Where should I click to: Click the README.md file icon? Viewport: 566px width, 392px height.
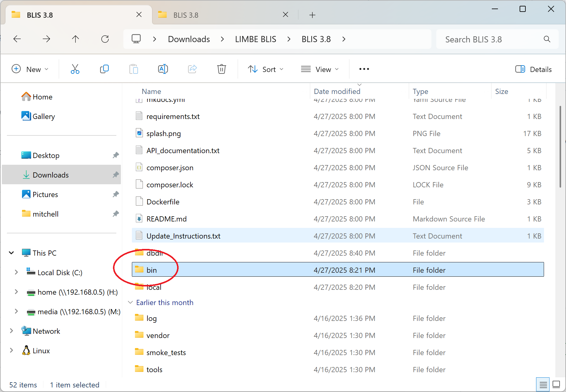(139, 219)
